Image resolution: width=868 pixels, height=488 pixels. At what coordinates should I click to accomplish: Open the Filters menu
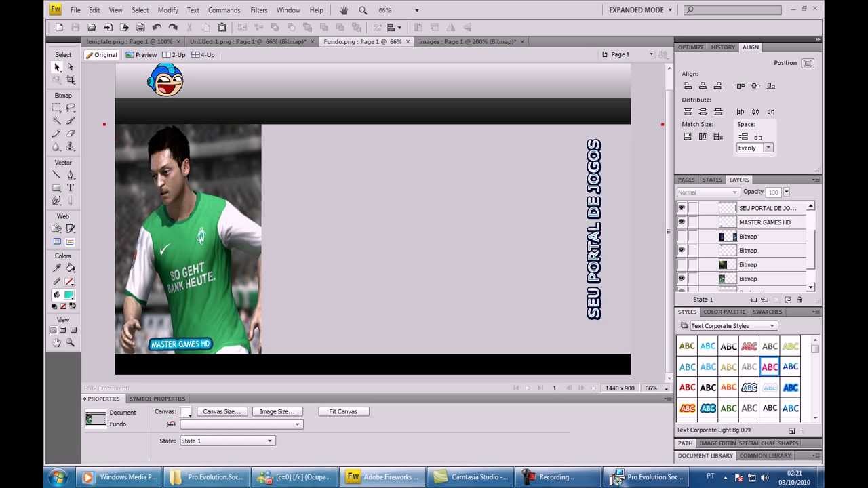pos(258,10)
